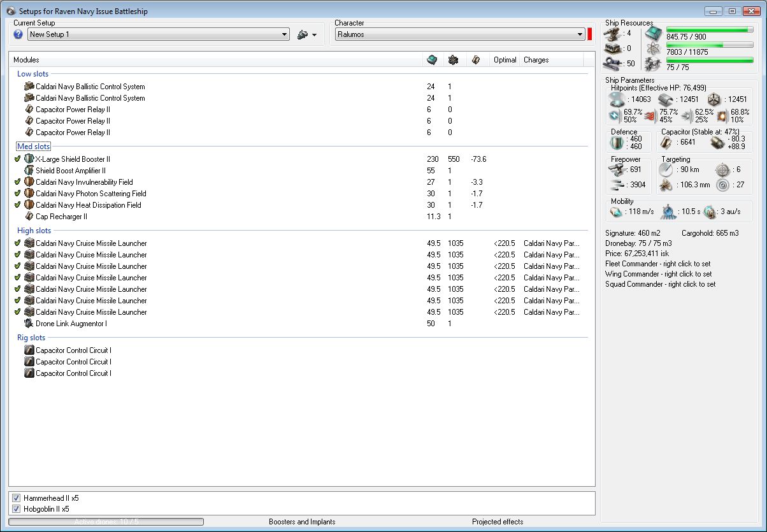Click the max locked targets icon showing 6
This screenshot has width=767, height=532.
722,169
